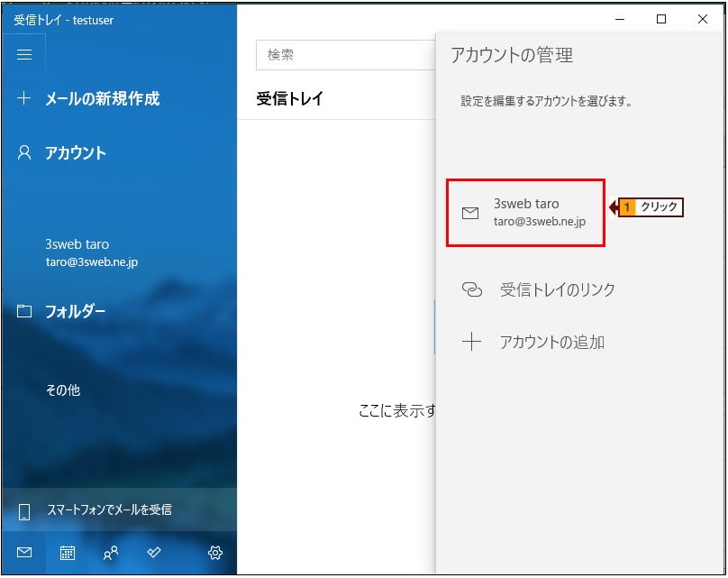Focus the 検索 search field
This screenshot has height=578, width=728.
(346, 55)
